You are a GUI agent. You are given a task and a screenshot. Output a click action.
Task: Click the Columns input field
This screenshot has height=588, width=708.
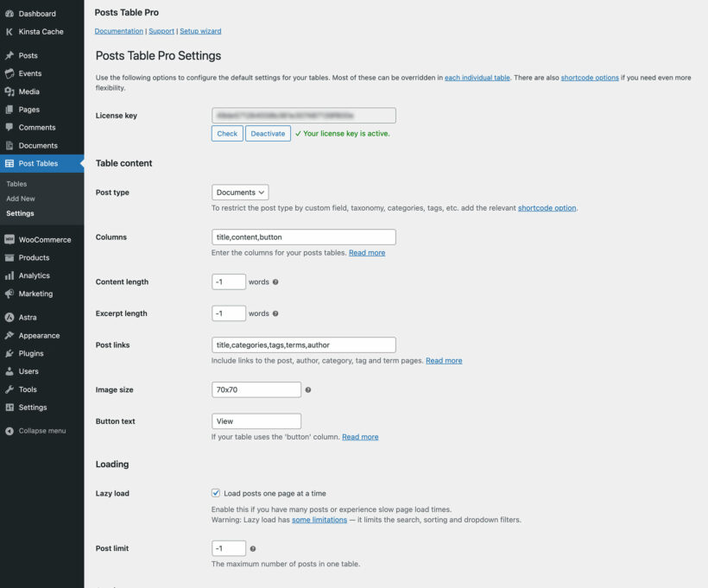coord(302,237)
